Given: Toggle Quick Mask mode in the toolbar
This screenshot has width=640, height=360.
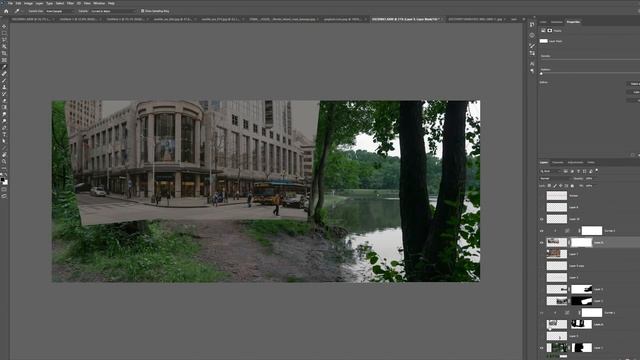Looking at the screenshot, I should (4, 189).
